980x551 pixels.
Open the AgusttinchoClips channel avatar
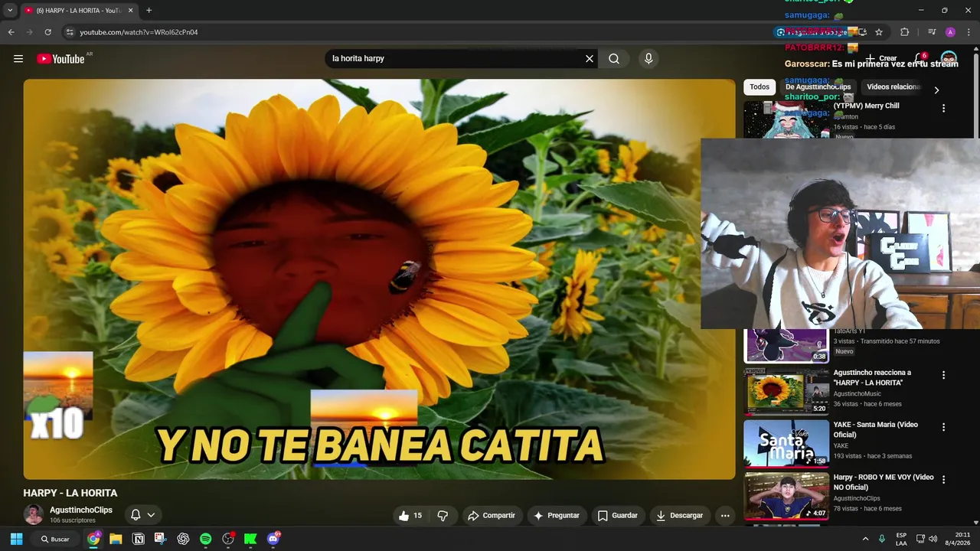click(33, 515)
